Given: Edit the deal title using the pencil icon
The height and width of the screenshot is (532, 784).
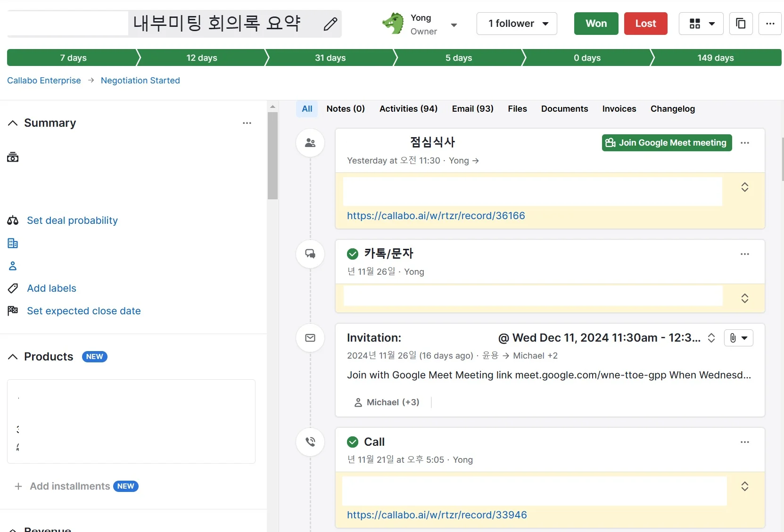Looking at the screenshot, I should [330, 24].
